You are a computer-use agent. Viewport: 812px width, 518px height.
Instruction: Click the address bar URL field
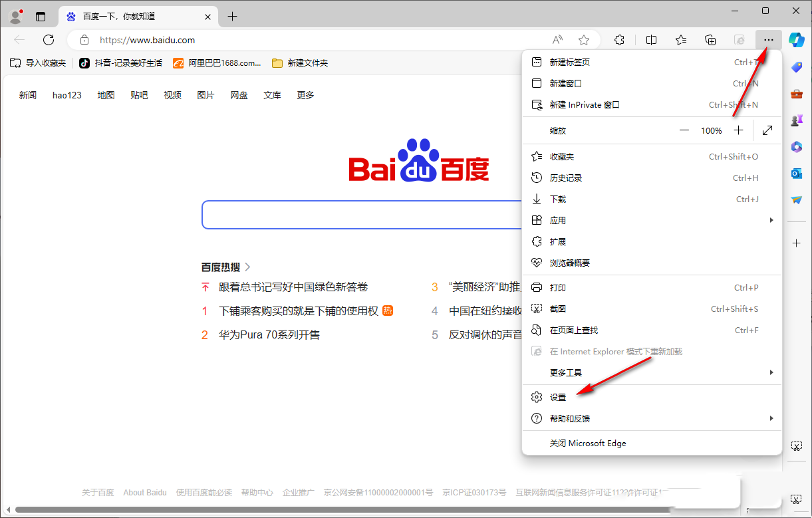pos(323,40)
